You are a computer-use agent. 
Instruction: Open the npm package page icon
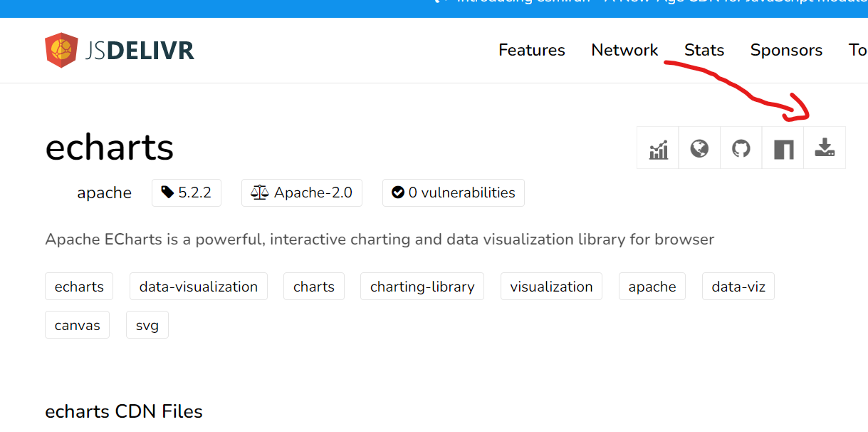click(x=783, y=148)
